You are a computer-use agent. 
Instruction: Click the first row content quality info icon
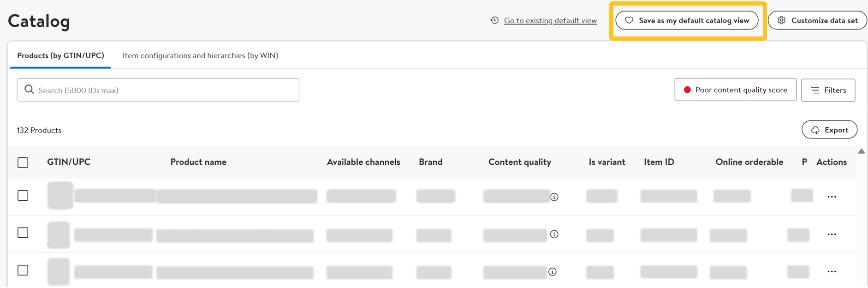click(x=554, y=197)
